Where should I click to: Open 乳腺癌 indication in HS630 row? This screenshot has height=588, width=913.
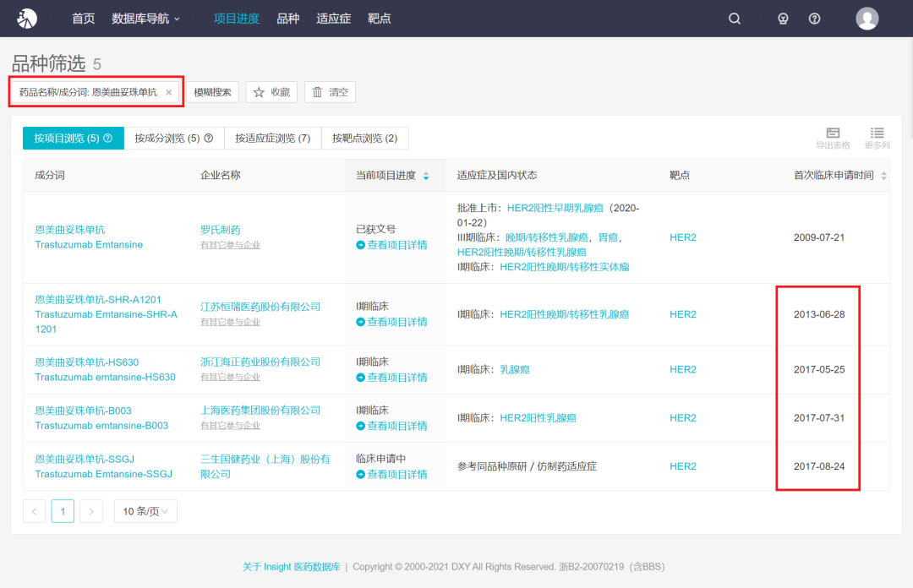point(515,370)
